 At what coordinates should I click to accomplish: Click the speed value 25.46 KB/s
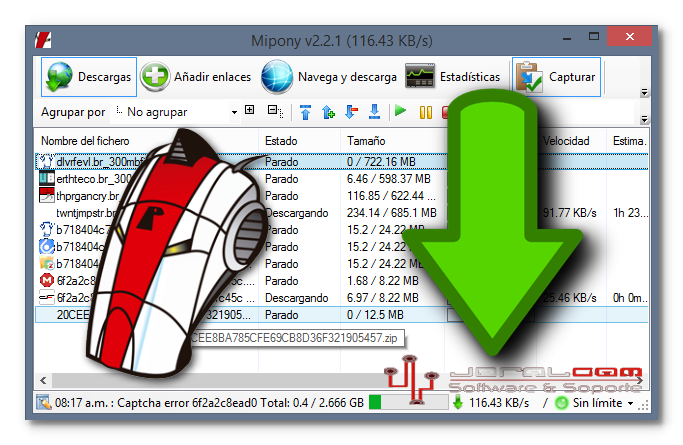pyautogui.click(x=569, y=298)
